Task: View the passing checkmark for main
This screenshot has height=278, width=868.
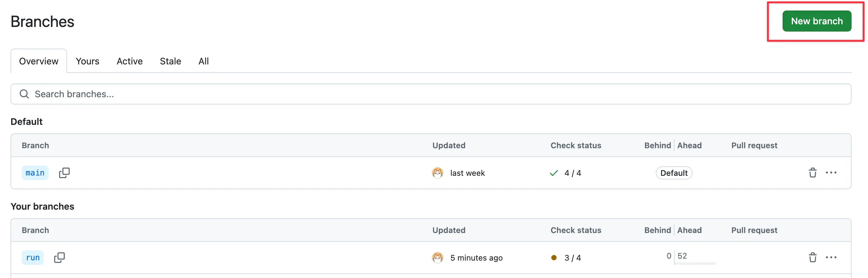Action: 554,173
